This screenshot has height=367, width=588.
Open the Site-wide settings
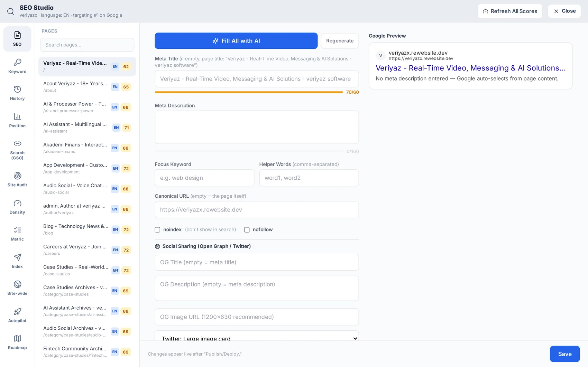(x=17, y=288)
